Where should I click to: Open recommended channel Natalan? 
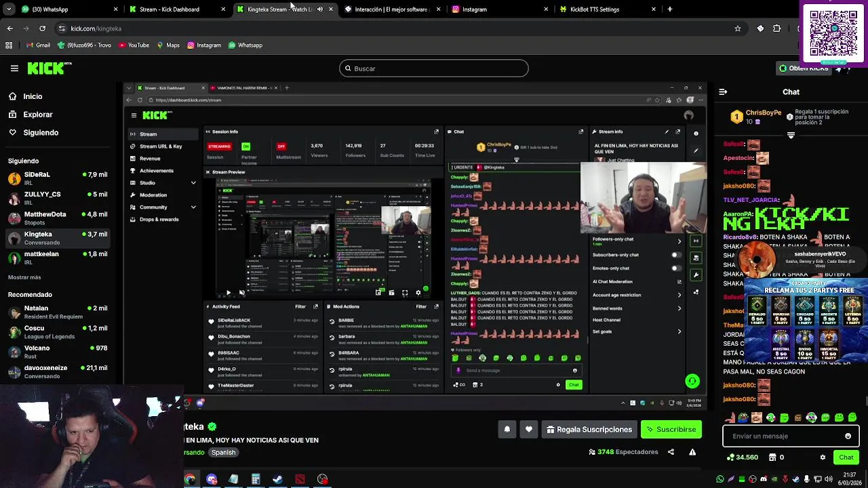pos(58,312)
